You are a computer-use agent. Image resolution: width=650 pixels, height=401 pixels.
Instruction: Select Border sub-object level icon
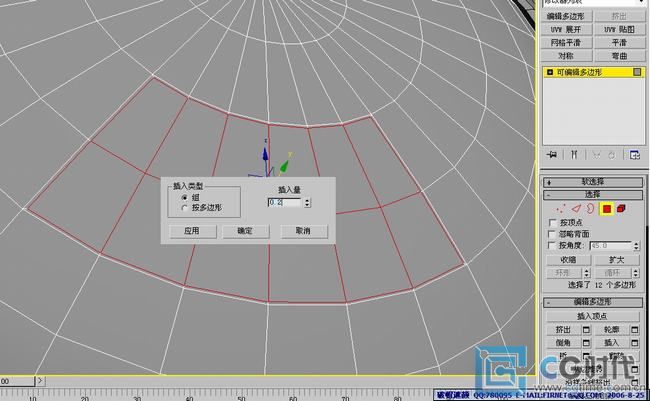tap(590, 209)
